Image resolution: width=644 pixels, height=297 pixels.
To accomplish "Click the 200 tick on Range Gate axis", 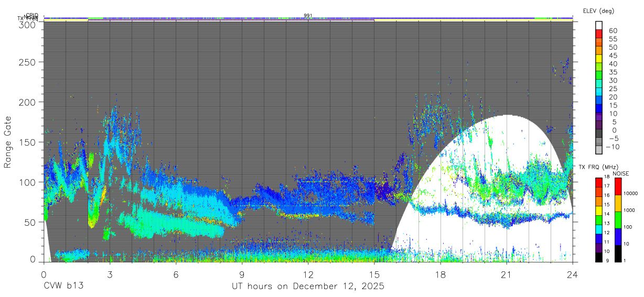I will pos(28,102).
